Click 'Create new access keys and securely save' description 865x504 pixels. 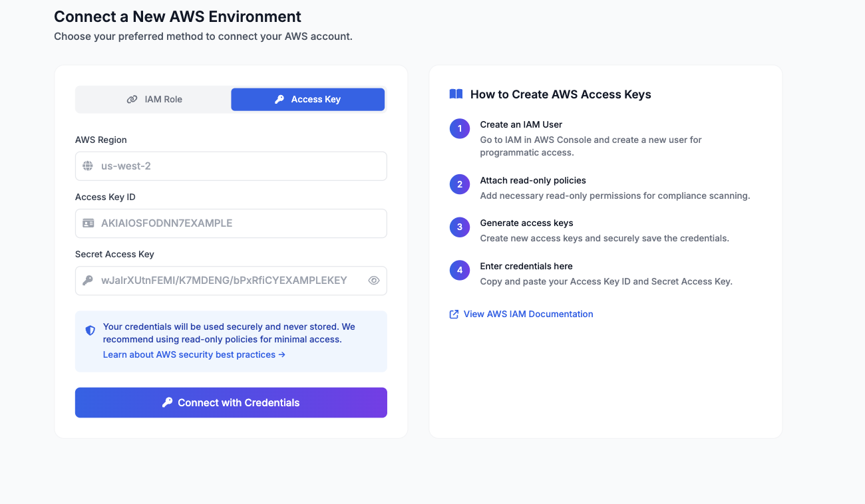[x=605, y=239]
